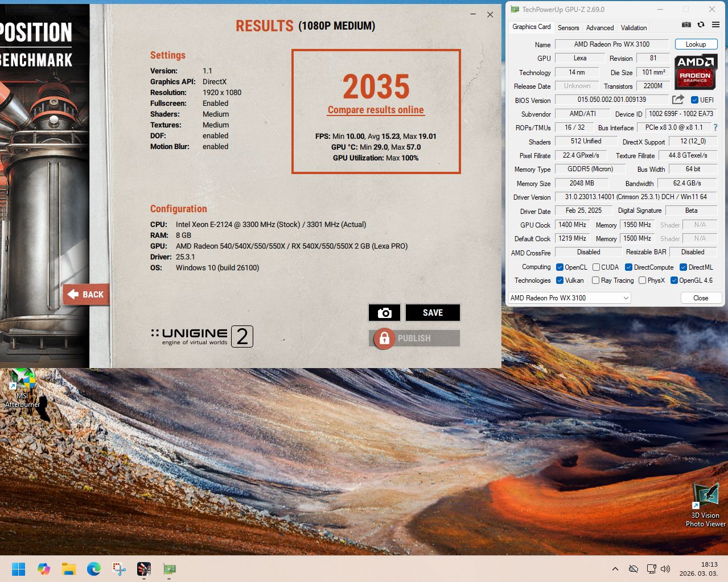Click the Lookup button in GPU-Z

coord(696,44)
